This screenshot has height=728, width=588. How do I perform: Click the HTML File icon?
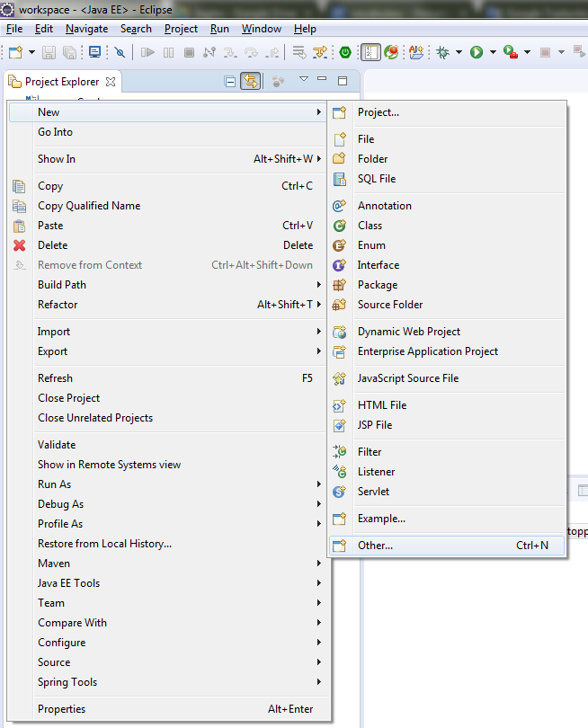[340, 405]
